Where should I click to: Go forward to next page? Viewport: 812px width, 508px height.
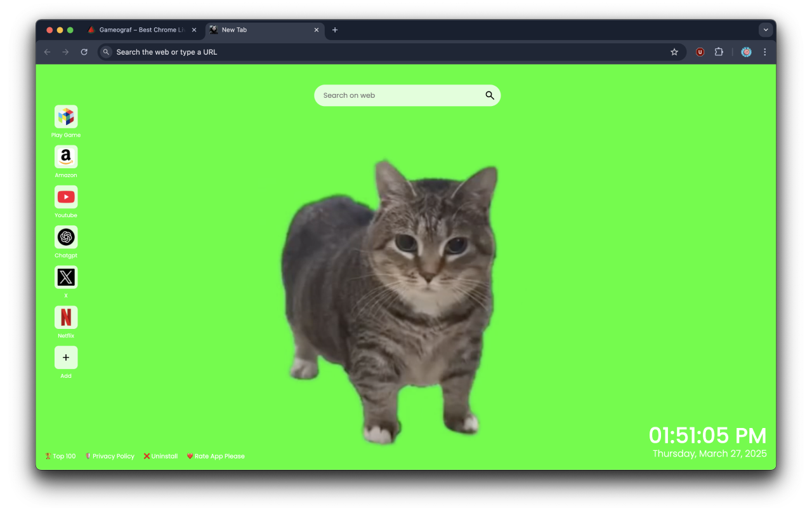(x=65, y=52)
